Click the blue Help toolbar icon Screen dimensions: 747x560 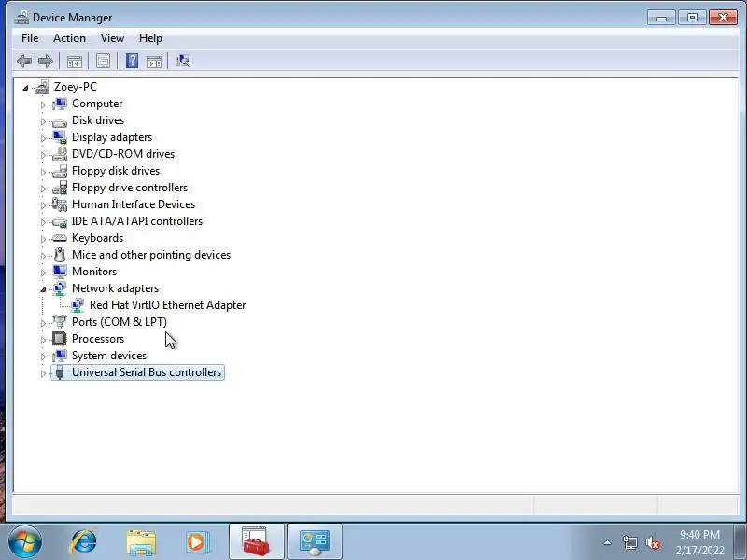pos(132,61)
